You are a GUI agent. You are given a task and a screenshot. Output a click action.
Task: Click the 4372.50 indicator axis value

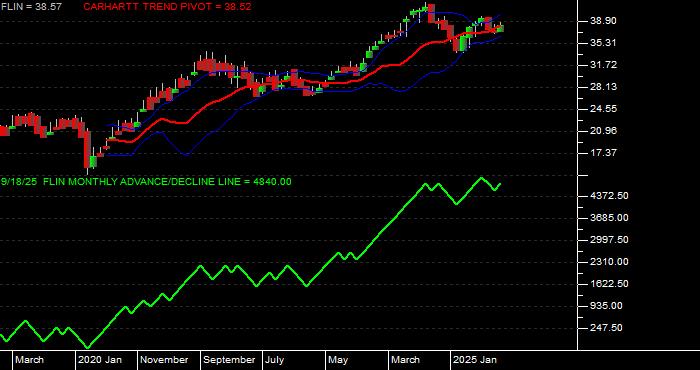pos(610,196)
